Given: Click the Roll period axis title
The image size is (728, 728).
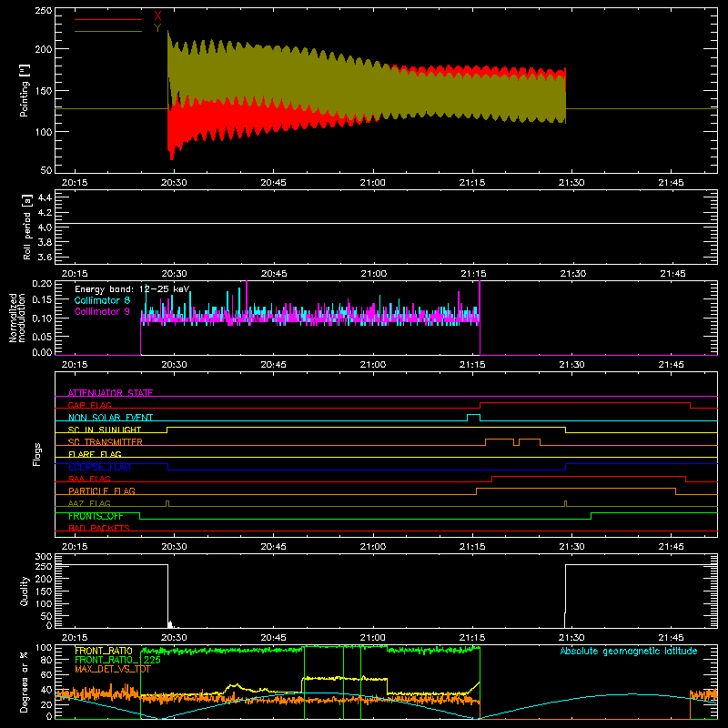Looking at the screenshot, I should tap(27, 227).
